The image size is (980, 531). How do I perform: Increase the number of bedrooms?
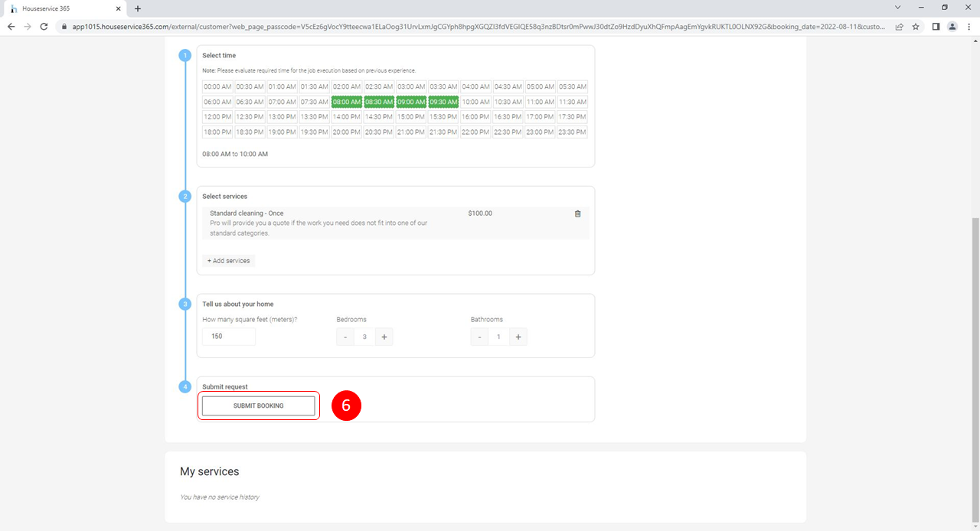[x=384, y=337]
